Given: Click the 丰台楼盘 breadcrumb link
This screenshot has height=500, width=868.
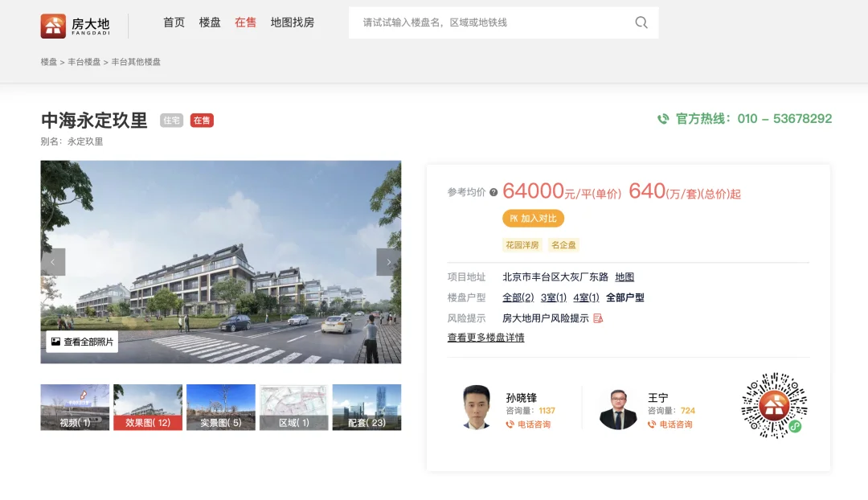Looking at the screenshot, I should pos(84,62).
